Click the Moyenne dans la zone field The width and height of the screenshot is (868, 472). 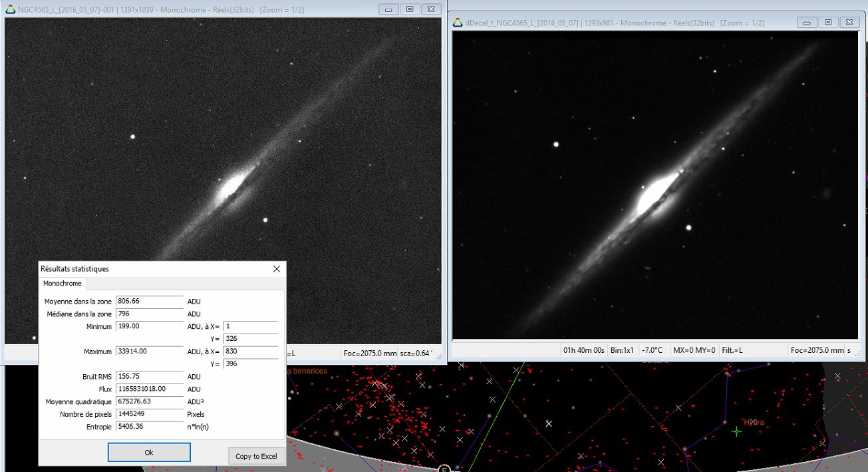click(x=149, y=301)
